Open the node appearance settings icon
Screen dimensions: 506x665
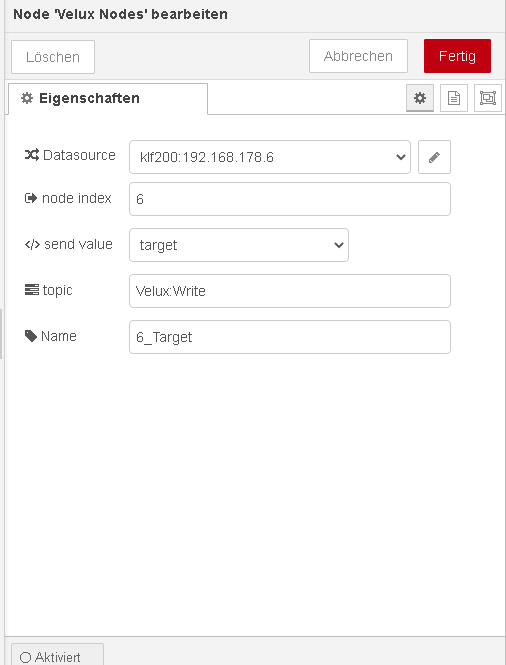[488, 98]
